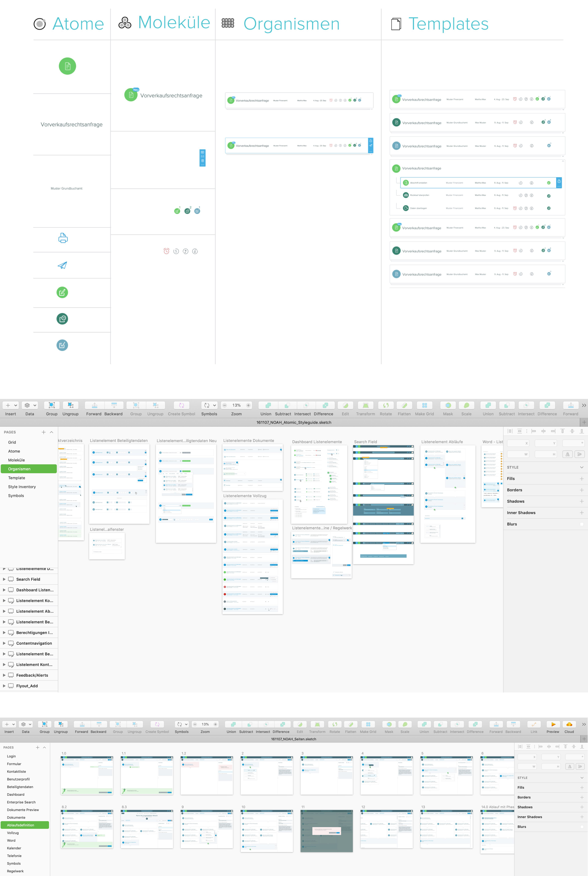Expand STYLE section in upper inspector
The image size is (588, 876).
[x=582, y=467]
